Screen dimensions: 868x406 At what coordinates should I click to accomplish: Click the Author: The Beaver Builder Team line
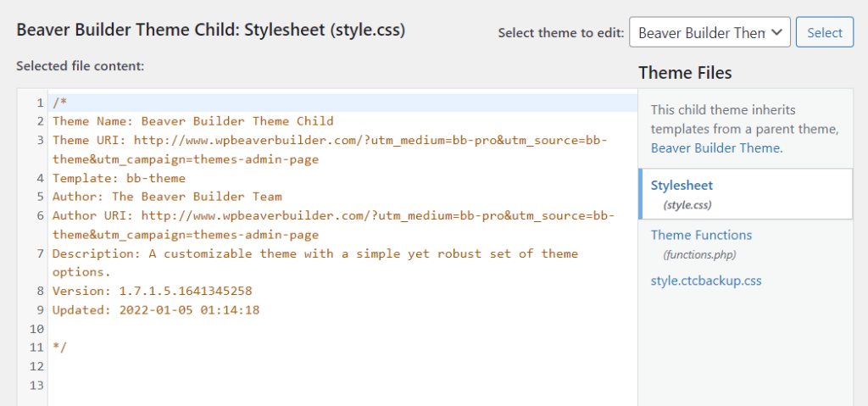167,197
